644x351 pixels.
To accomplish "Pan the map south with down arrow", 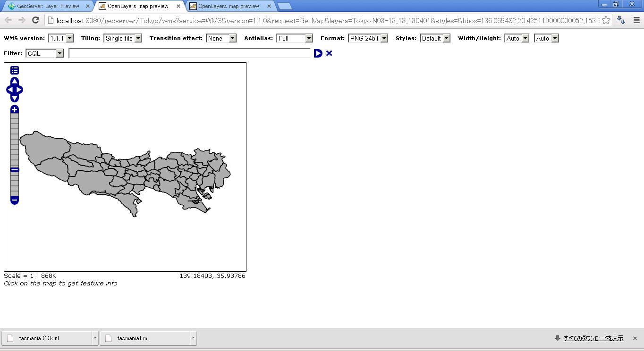I will point(15,98).
